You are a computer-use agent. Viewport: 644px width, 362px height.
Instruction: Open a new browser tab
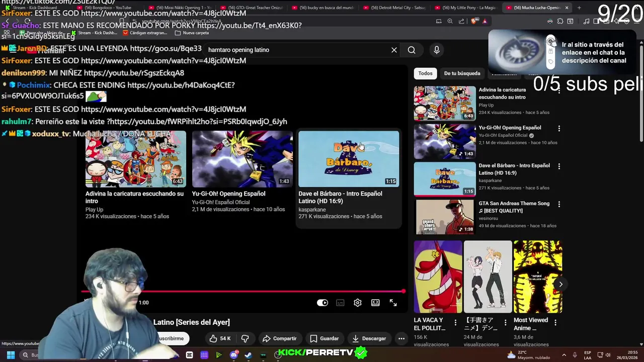click(x=579, y=8)
